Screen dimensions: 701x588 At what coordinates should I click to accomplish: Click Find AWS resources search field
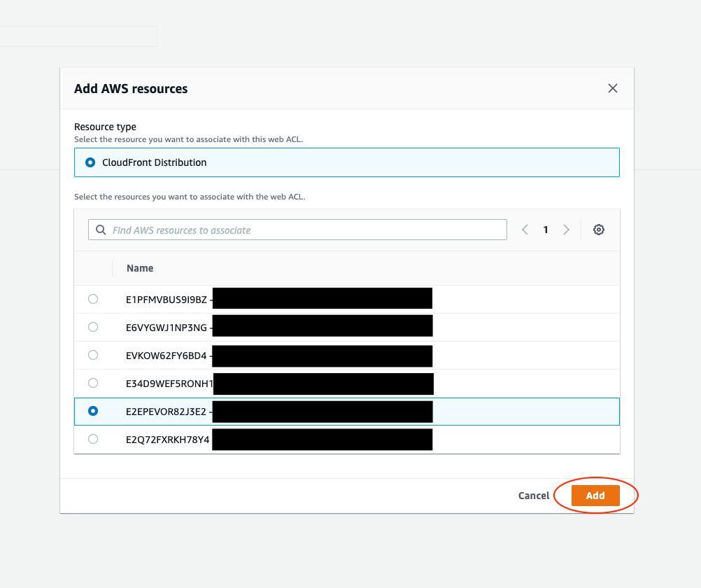tap(297, 230)
